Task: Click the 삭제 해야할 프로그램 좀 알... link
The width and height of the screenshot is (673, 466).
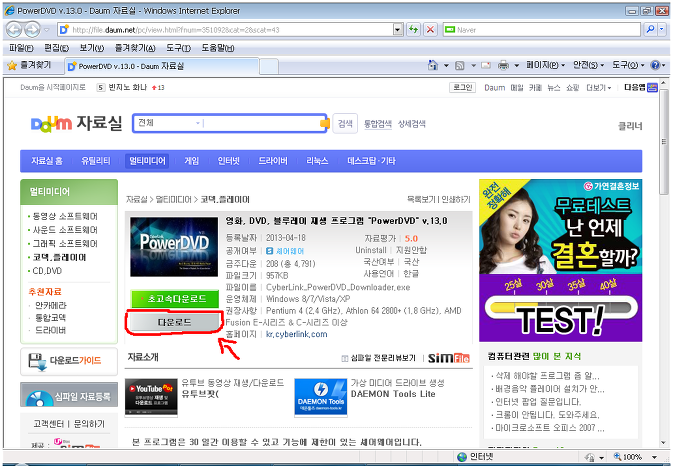Action: pos(547,376)
